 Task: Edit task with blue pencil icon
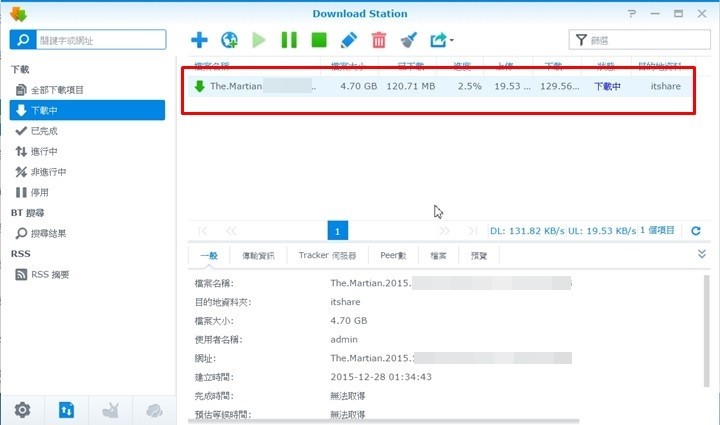pos(349,40)
